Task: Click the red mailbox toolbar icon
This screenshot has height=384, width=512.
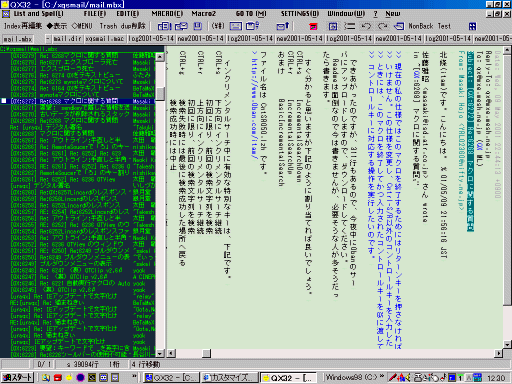Action: 313,26
